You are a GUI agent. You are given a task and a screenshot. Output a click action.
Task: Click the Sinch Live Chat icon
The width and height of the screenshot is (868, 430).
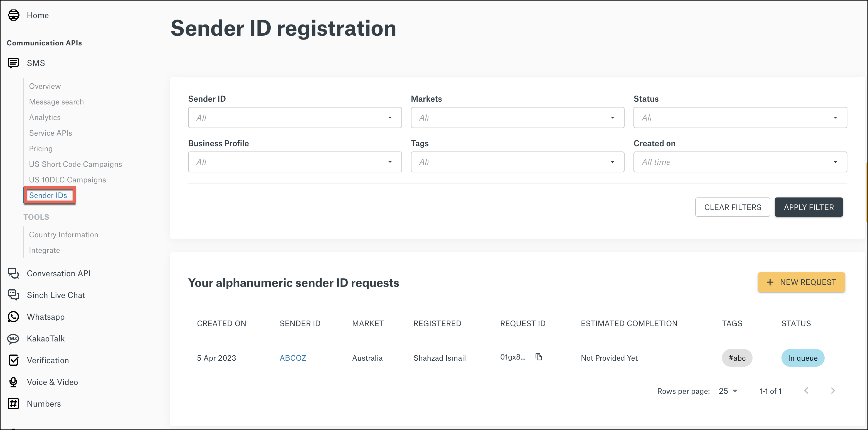[x=13, y=295]
